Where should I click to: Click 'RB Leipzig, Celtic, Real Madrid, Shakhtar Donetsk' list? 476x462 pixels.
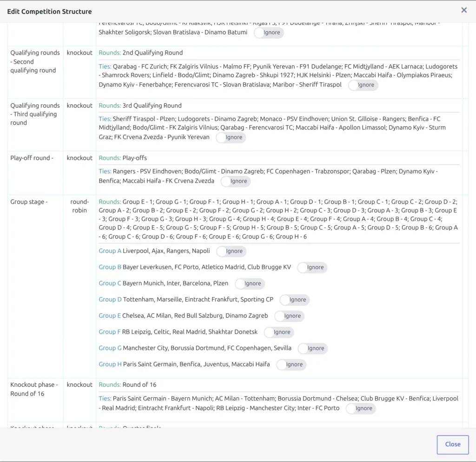(190, 332)
